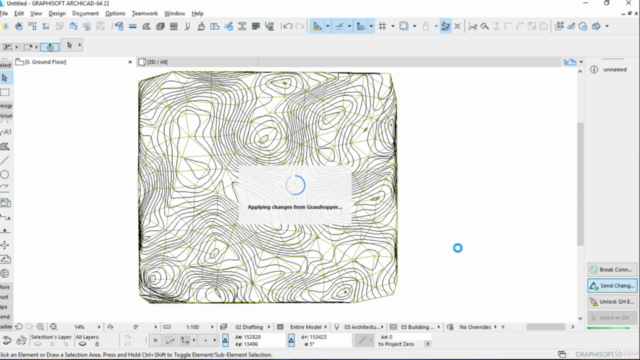Image resolution: width=640 pixels, height=360 pixels.
Task: Click the Break Connection button
Action: 612,270
